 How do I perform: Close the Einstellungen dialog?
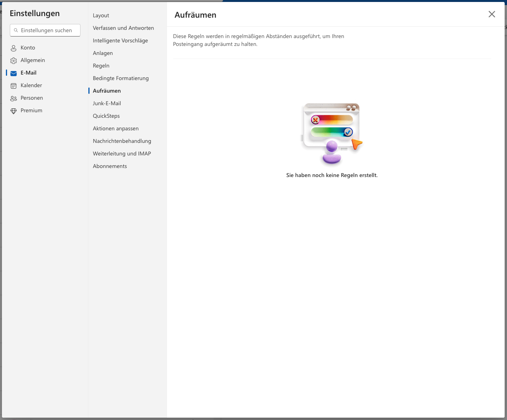[x=492, y=14]
